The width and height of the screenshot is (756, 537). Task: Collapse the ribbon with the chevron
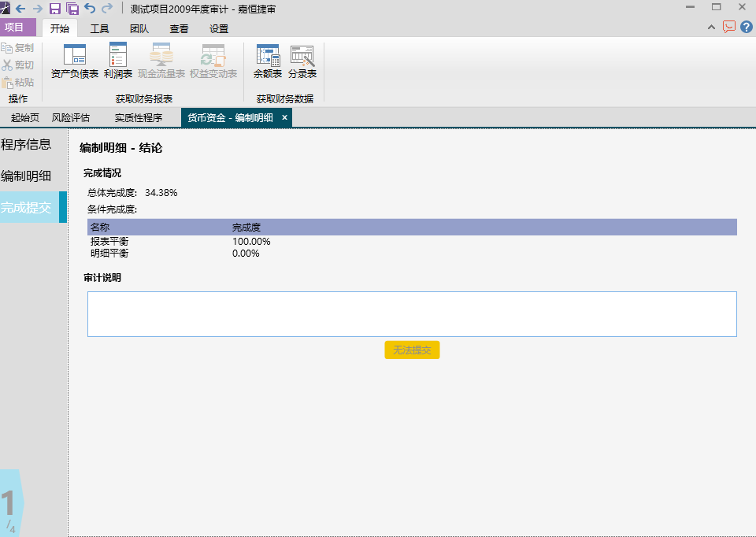pyautogui.click(x=711, y=28)
